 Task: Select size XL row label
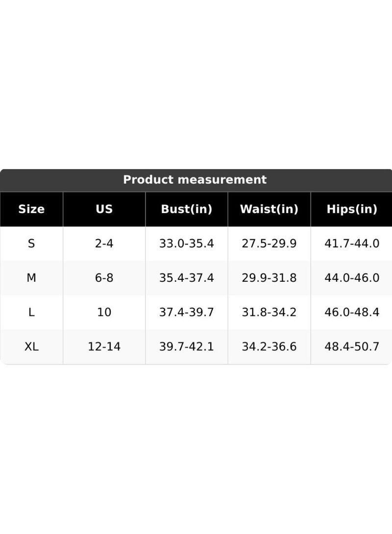pos(31,347)
